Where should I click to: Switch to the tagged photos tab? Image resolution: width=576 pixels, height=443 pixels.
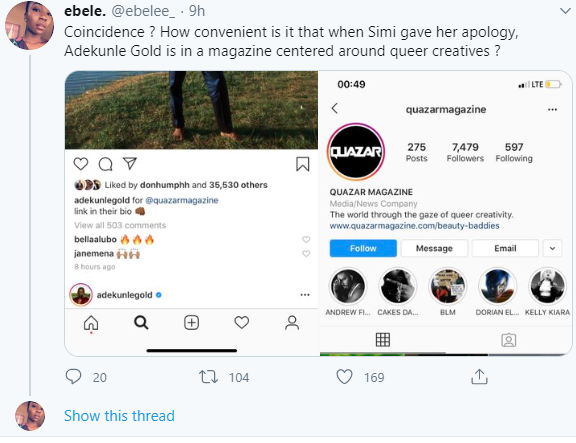[x=508, y=340]
